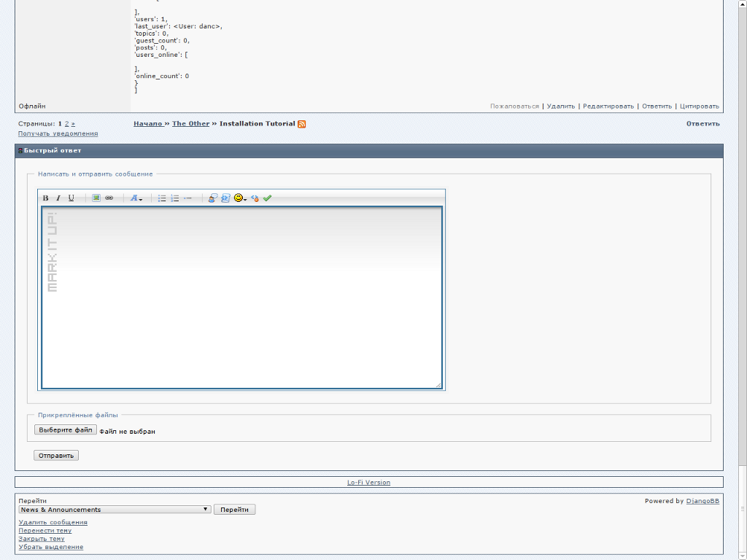Viewport: 747px width, 560px height.
Task: Go to page 2 of the topic
Action: [x=66, y=124]
